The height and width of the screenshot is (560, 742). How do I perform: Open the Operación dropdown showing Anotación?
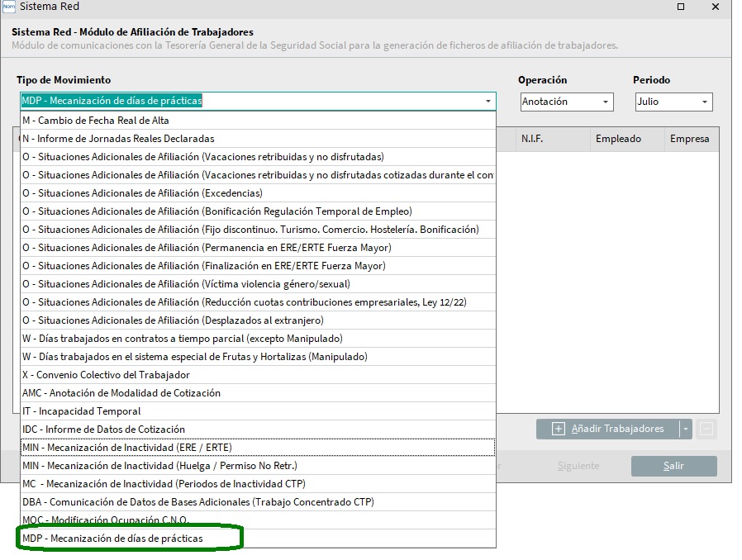pyautogui.click(x=566, y=102)
